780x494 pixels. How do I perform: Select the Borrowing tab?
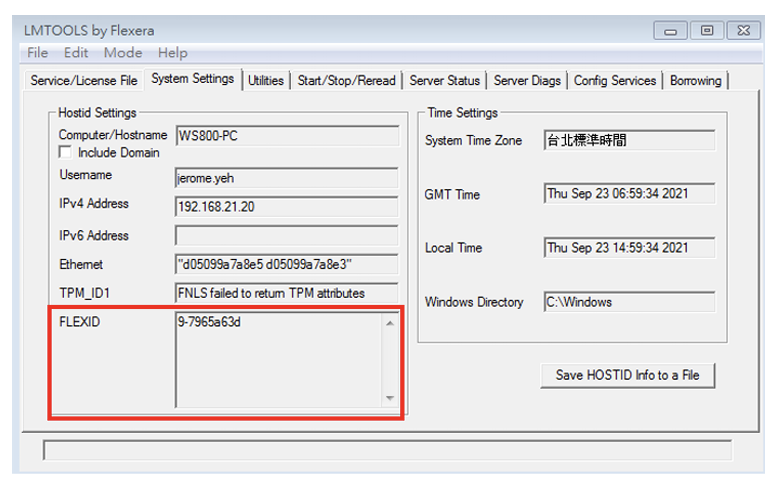click(696, 81)
